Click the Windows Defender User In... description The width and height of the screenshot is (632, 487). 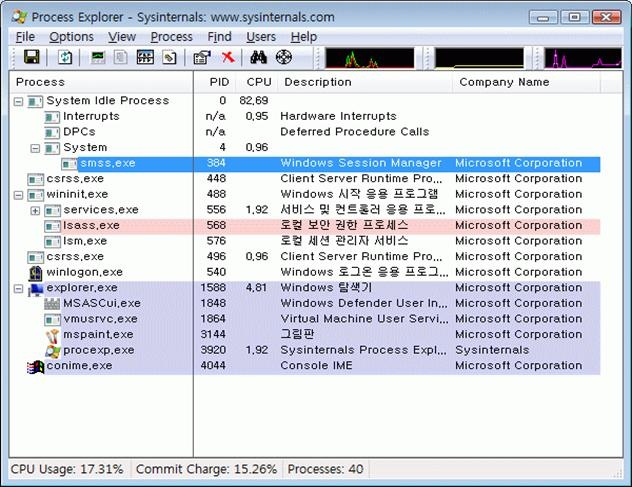coord(364,304)
